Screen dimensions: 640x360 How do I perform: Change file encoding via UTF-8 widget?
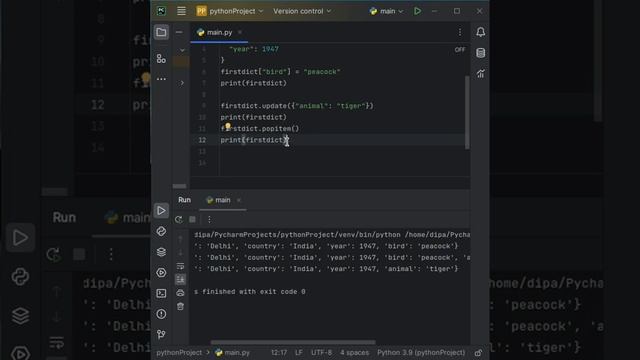click(321, 353)
